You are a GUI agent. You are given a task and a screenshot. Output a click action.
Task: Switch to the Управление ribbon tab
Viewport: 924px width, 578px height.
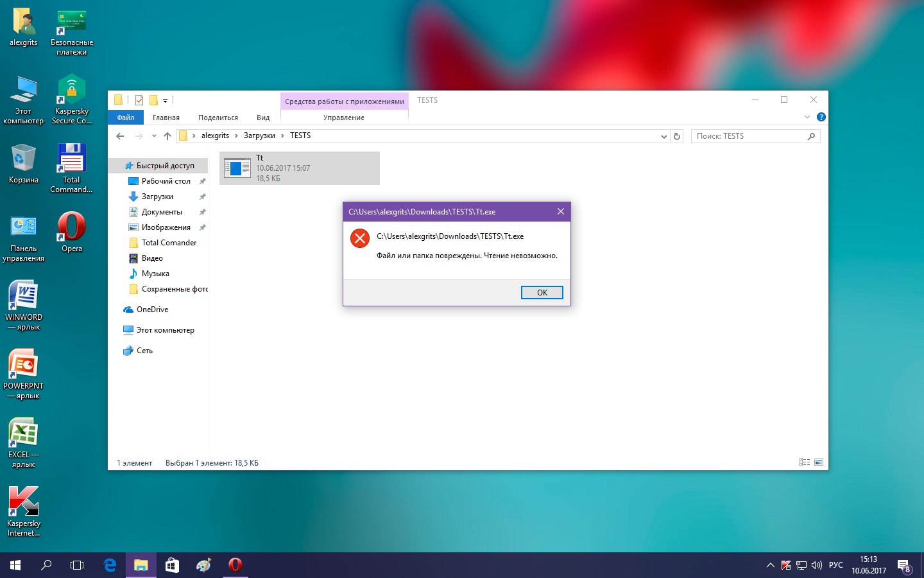click(344, 118)
